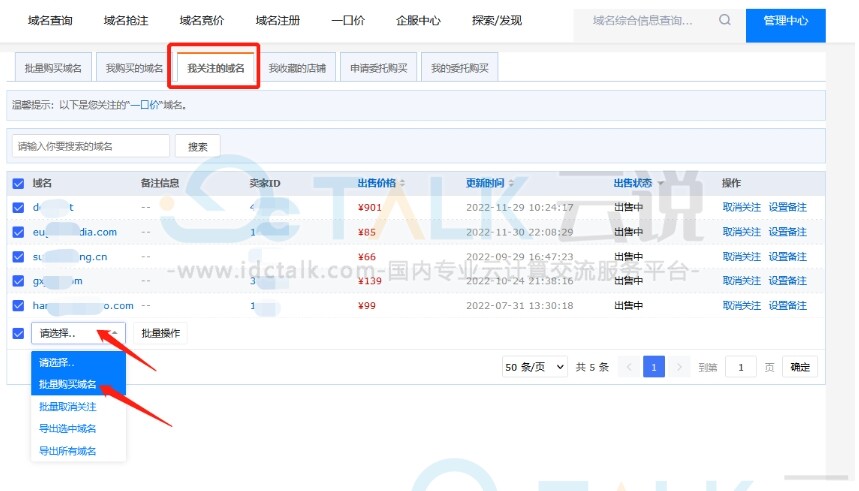Select 我关注的域名 tab
The image size is (859, 491).
point(215,67)
